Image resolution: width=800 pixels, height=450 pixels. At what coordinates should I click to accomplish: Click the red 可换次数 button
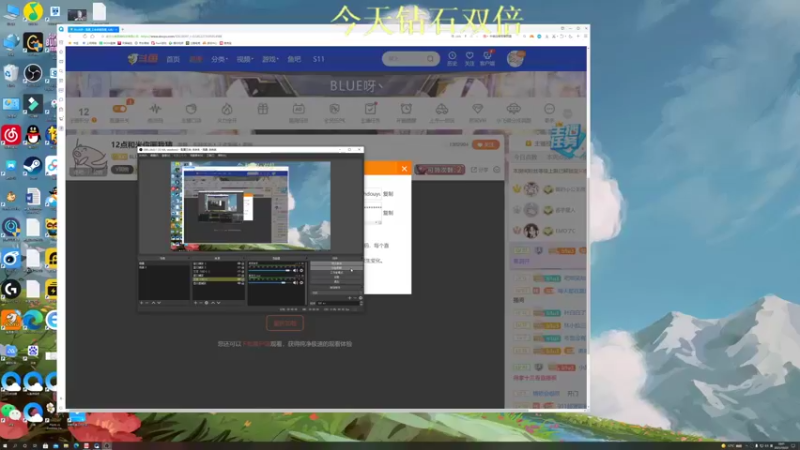(439, 169)
